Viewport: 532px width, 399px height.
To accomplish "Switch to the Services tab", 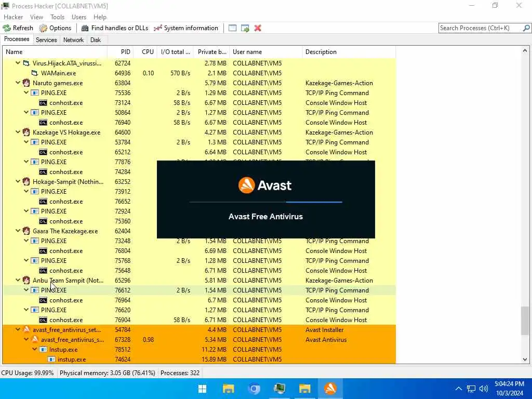I will [46, 39].
